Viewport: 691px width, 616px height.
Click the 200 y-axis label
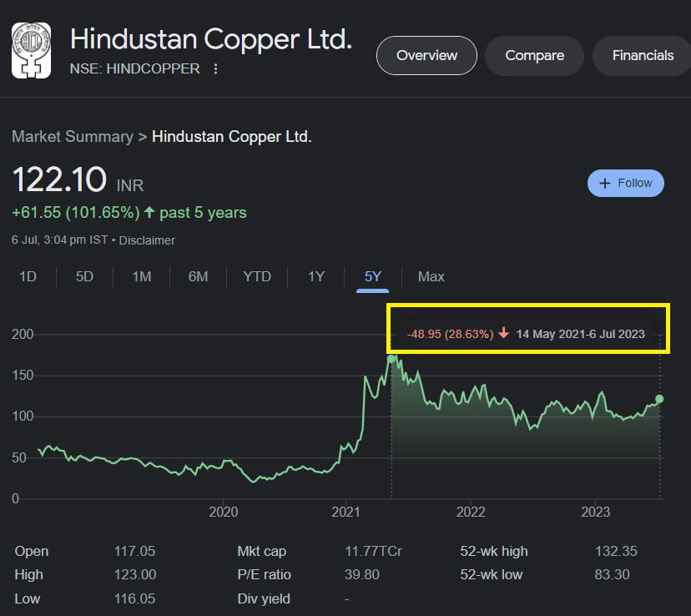[x=23, y=335]
